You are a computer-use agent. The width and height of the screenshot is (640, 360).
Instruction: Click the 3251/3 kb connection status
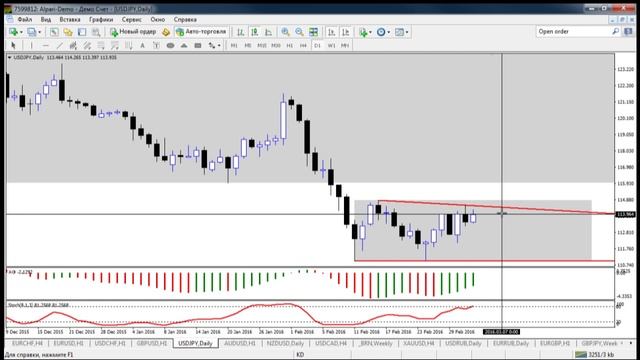[595, 354]
